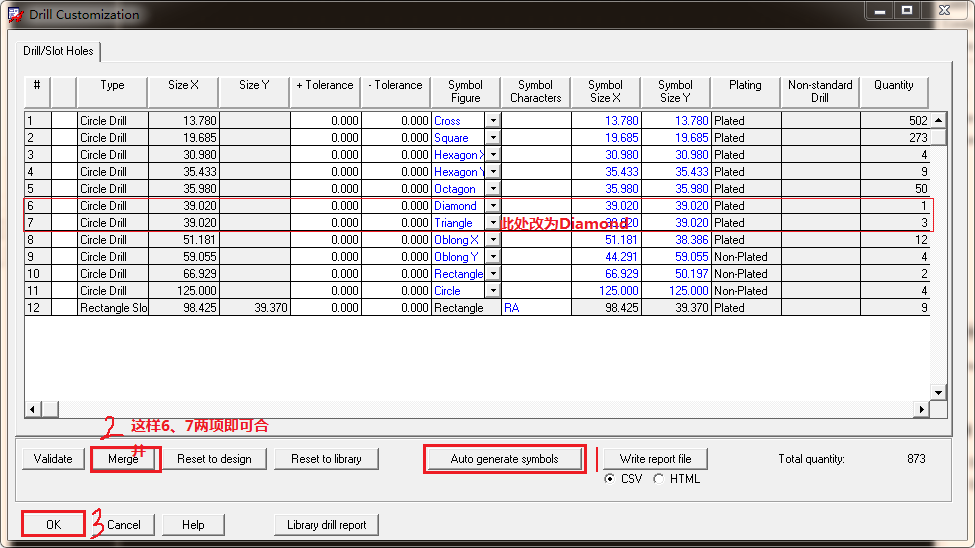Screen dimensions: 975x548
Task: Expand Symbol Figure dropdown for Diamond row
Action: click(x=492, y=206)
